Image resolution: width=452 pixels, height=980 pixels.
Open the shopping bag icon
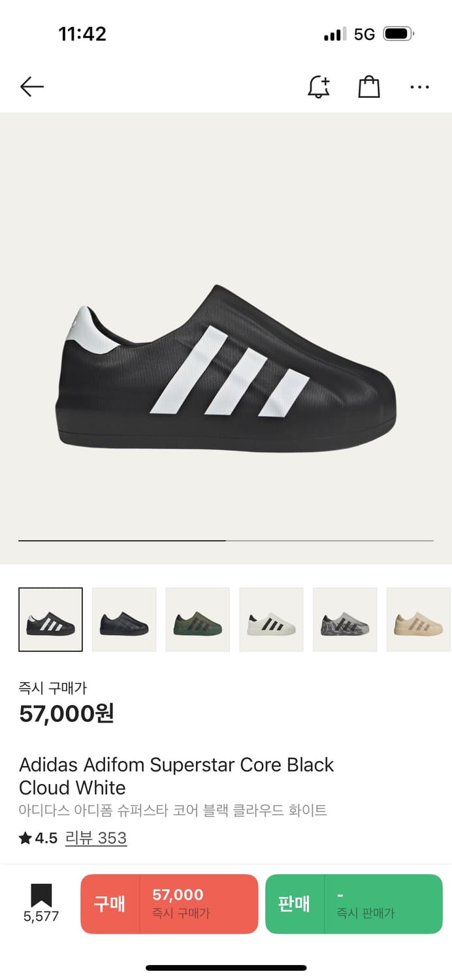pyautogui.click(x=369, y=86)
